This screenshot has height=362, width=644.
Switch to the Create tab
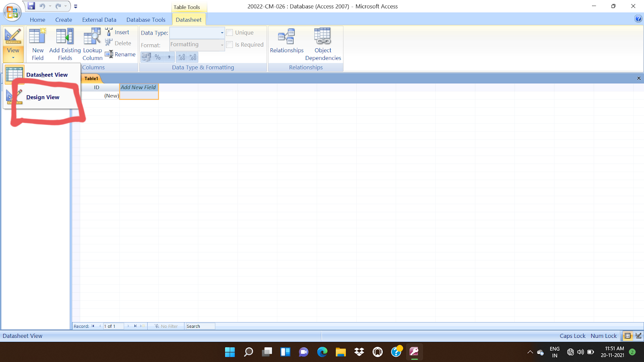[x=64, y=20]
